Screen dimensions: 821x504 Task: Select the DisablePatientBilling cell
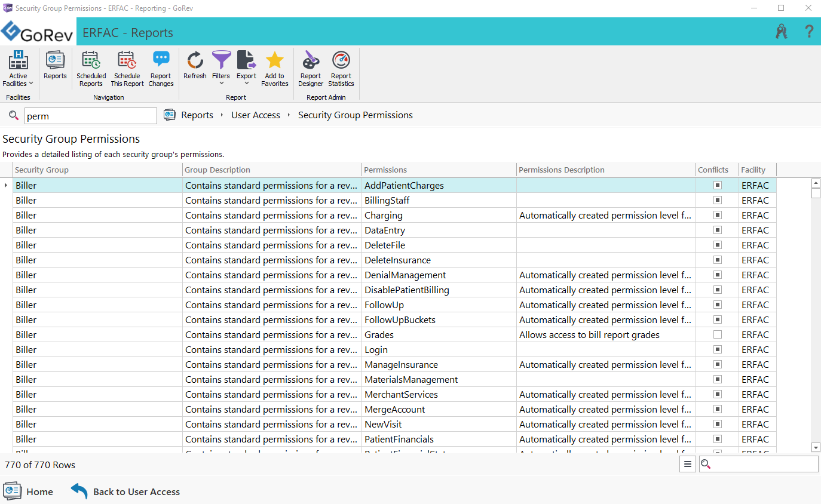pos(440,290)
